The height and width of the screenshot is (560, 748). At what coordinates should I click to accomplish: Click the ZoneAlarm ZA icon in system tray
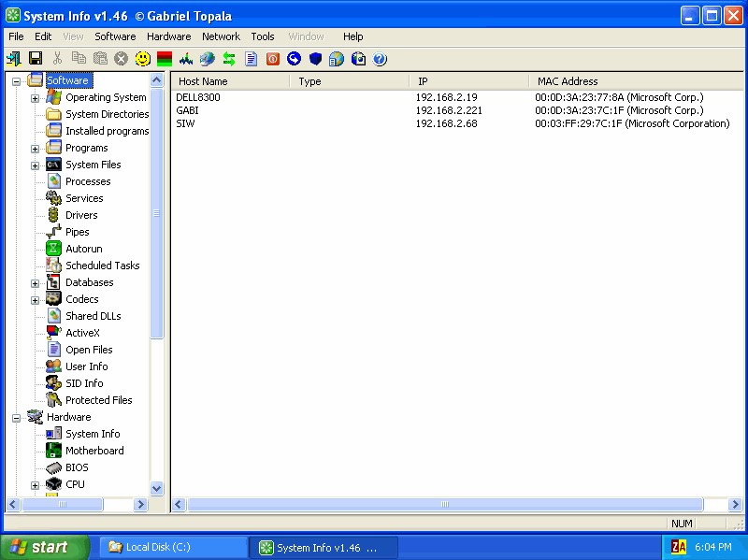[x=680, y=547]
